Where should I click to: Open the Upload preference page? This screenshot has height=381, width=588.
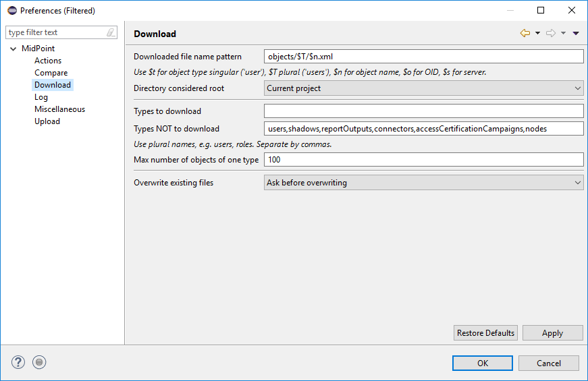(47, 121)
